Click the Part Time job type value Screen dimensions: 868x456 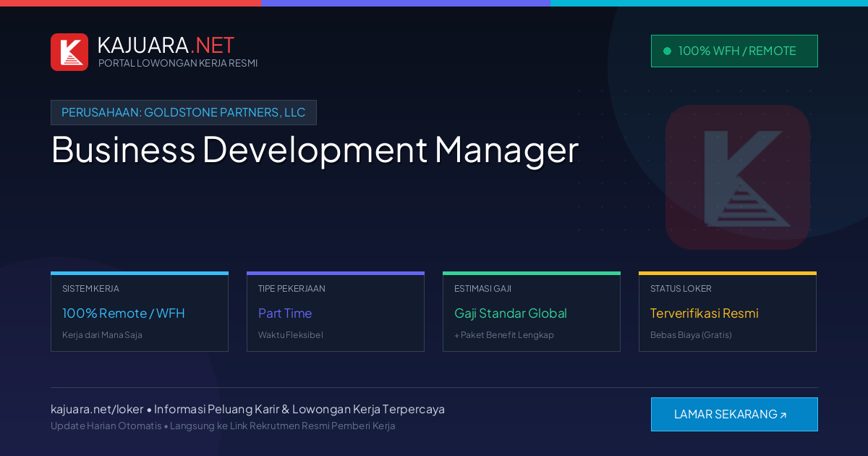285,313
